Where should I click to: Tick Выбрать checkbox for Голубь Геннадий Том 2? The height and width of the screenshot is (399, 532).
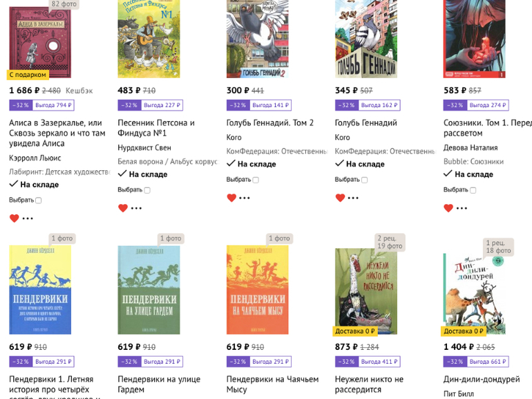click(x=256, y=180)
